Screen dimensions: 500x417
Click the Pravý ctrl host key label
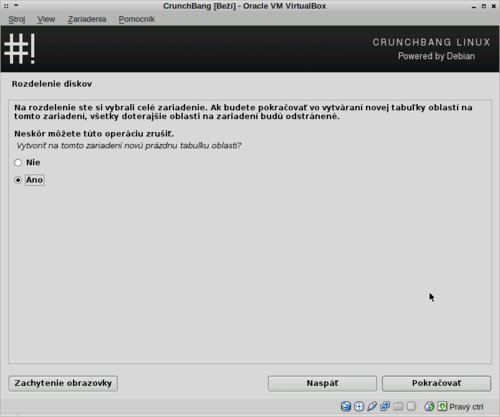tap(466, 407)
